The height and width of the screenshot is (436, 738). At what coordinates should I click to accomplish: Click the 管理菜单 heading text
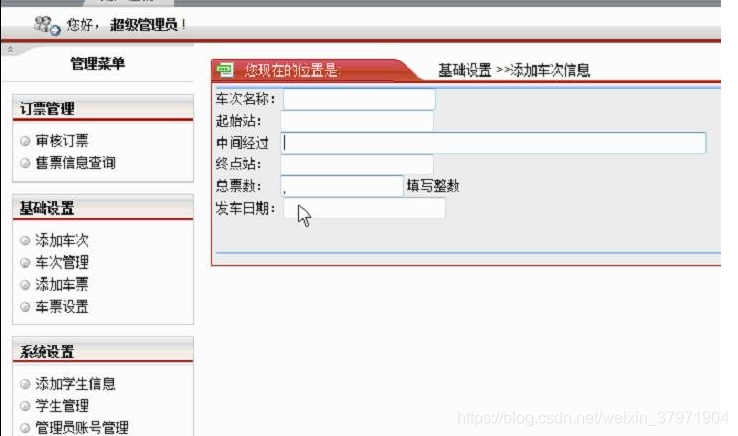tap(98, 63)
